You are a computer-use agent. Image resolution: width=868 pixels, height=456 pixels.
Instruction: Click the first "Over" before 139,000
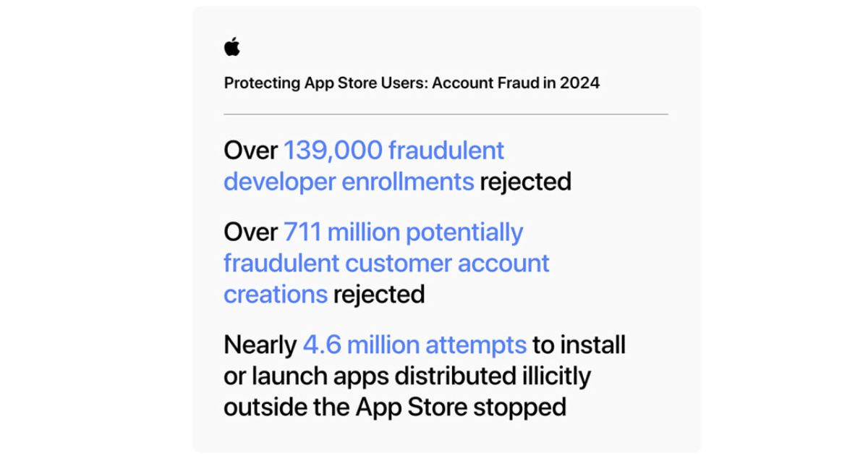click(x=250, y=151)
